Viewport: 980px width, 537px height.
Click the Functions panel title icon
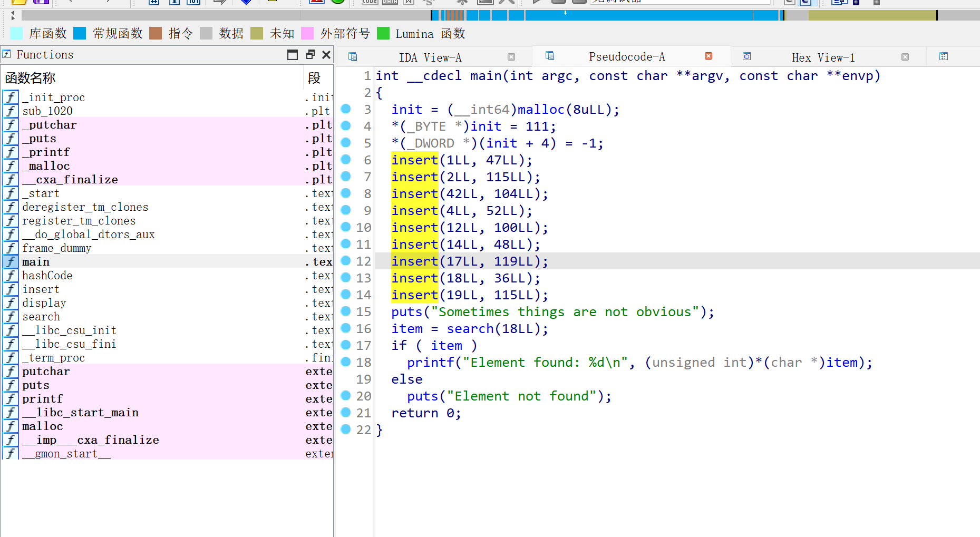point(7,54)
